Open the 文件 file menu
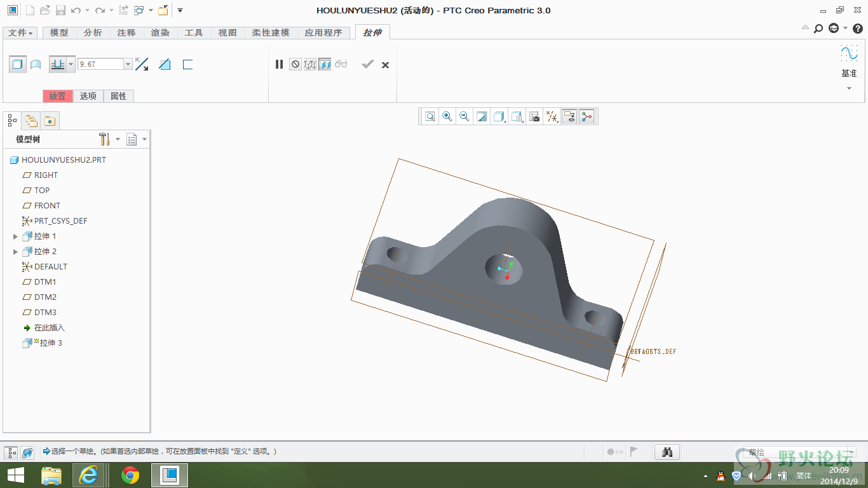This screenshot has width=868, height=488. (x=20, y=33)
